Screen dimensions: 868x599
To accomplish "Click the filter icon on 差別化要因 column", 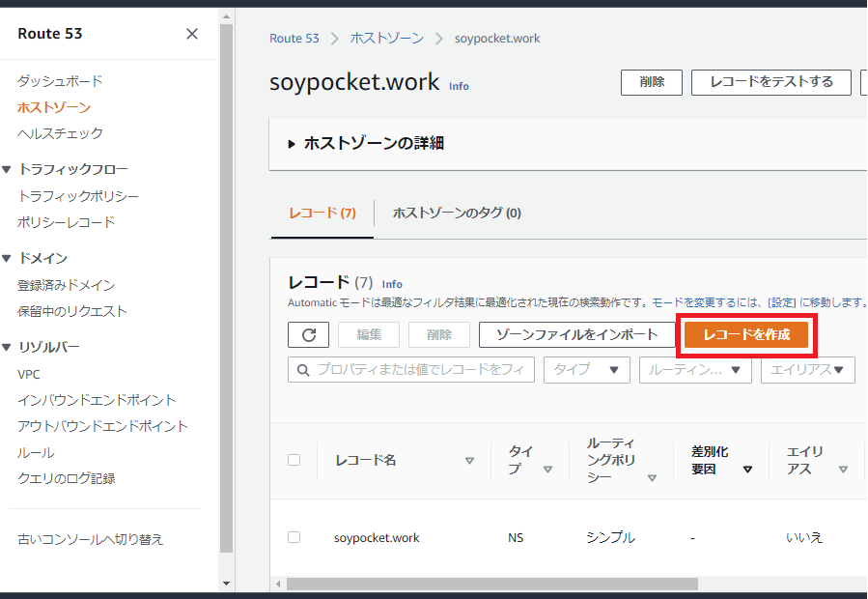I will click(x=750, y=467).
